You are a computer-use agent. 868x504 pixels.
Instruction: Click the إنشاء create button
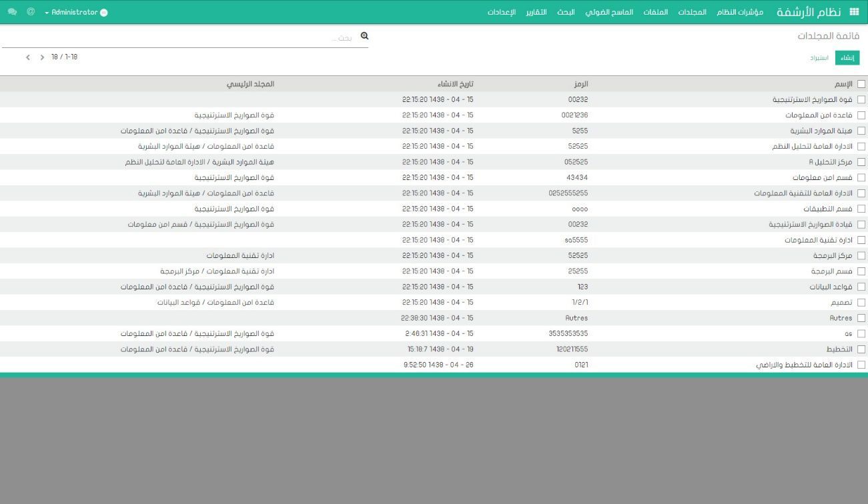[x=847, y=58]
